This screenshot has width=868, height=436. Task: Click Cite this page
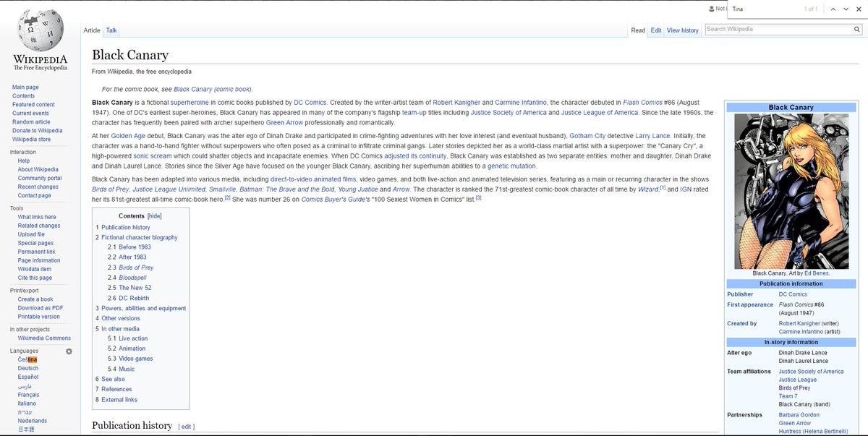click(x=35, y=278)
